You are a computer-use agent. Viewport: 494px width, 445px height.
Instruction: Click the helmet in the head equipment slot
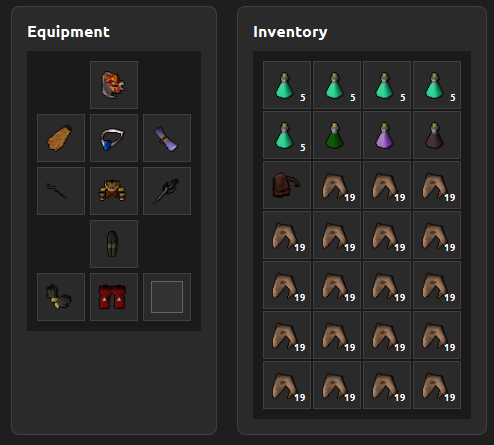(x=114, y=85)
